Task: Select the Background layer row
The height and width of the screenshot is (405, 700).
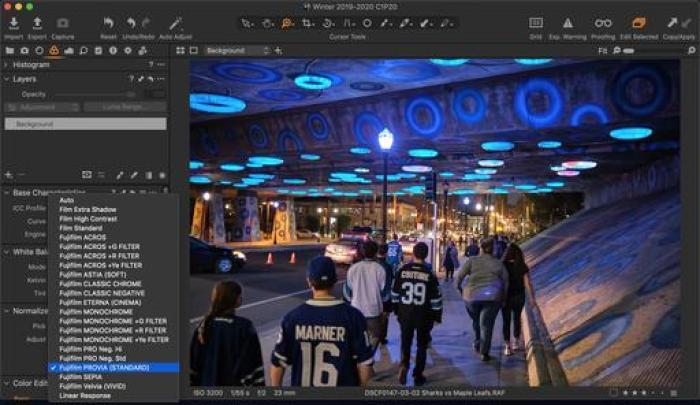Action: [85, 124]
